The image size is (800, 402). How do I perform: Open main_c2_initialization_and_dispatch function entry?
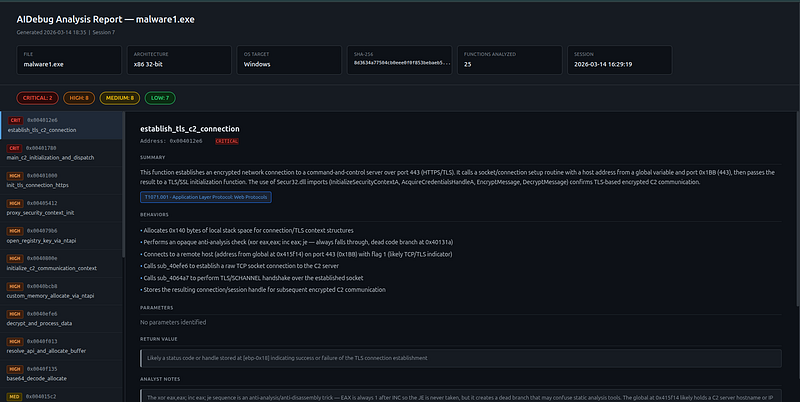tap(61, 153)
